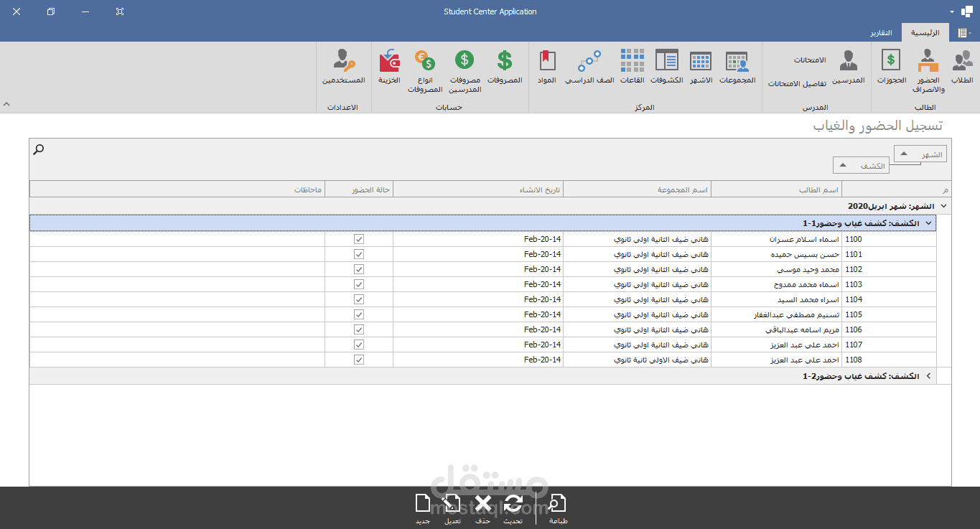Viewport: 980px width, 529px height.
Task: Open الكشوفات sheets icon
Action: click(667, 67)
